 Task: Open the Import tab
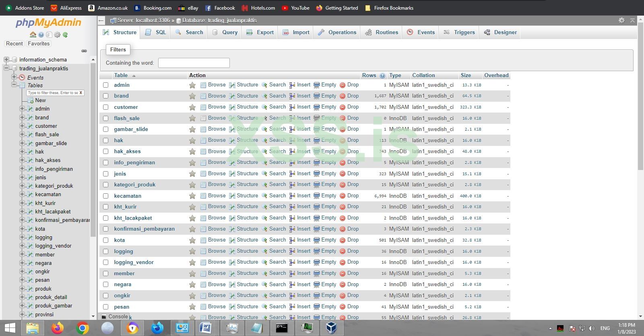296,33
